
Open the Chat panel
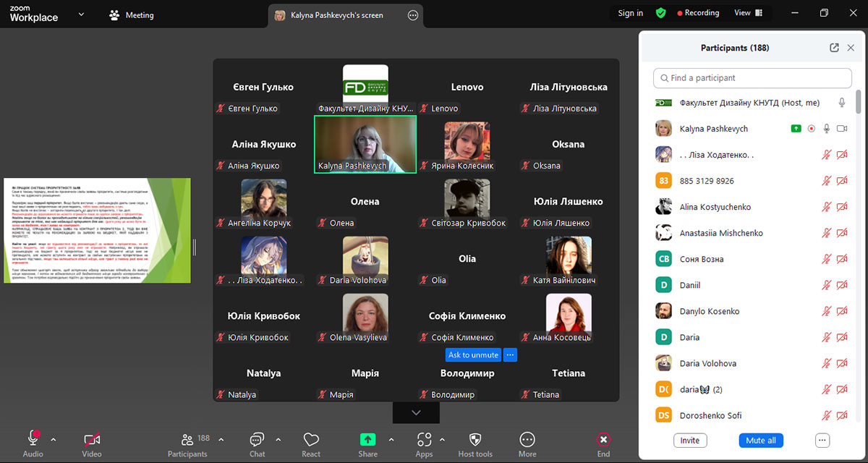(x=257, y=439)
